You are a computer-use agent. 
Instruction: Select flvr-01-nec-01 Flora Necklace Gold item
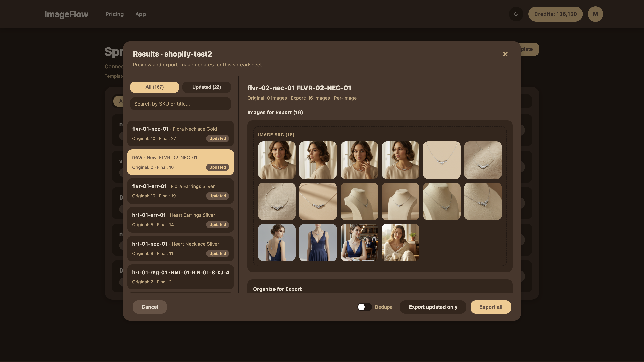click(180, 133)
